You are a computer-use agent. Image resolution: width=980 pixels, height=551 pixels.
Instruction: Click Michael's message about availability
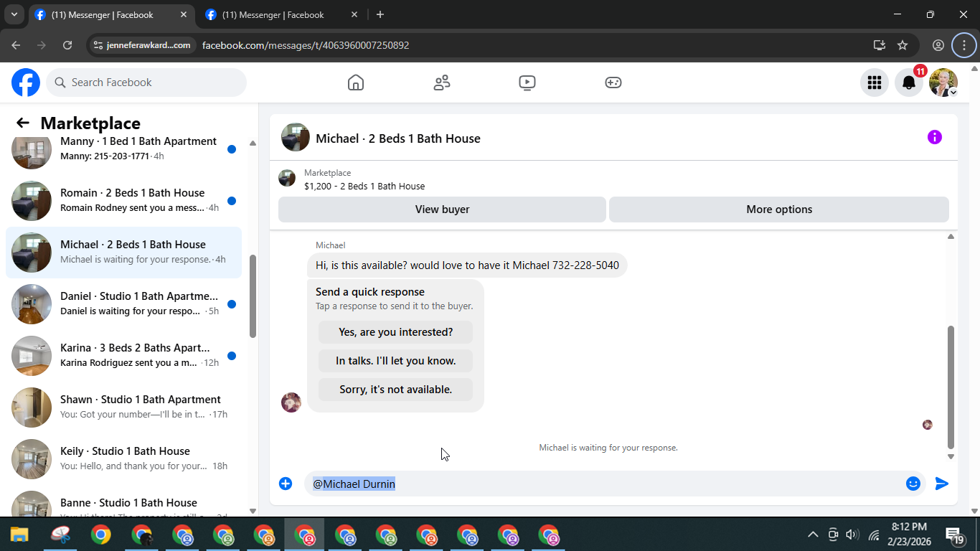(x=467, y=265)
